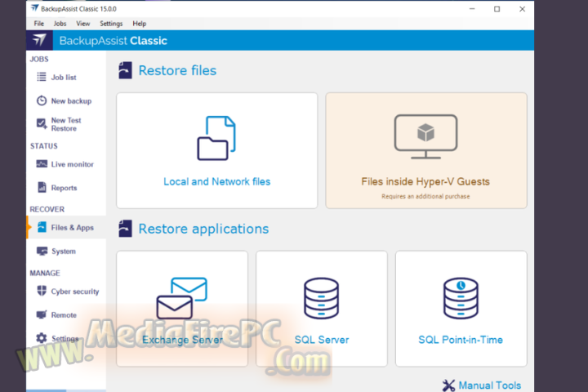Screen dimensions: 588x392
Task: Click the Job list icon in sidebar
Action: [x=42, y=77]
